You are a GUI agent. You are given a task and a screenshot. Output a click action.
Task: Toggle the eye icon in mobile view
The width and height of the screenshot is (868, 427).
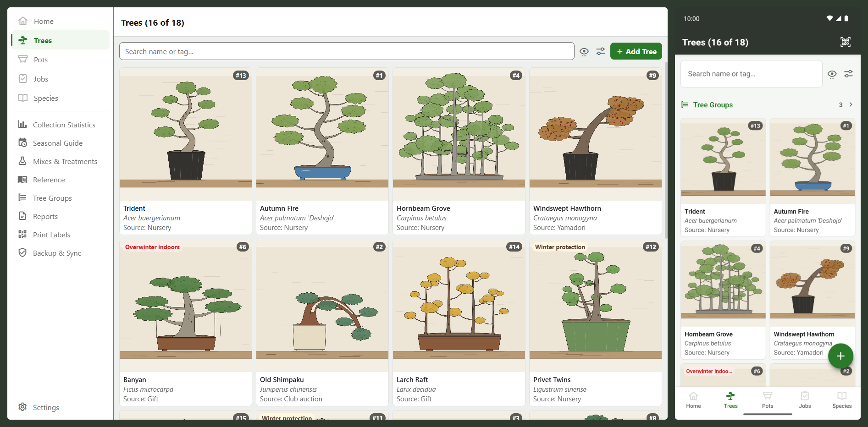(x=832, y=74)
